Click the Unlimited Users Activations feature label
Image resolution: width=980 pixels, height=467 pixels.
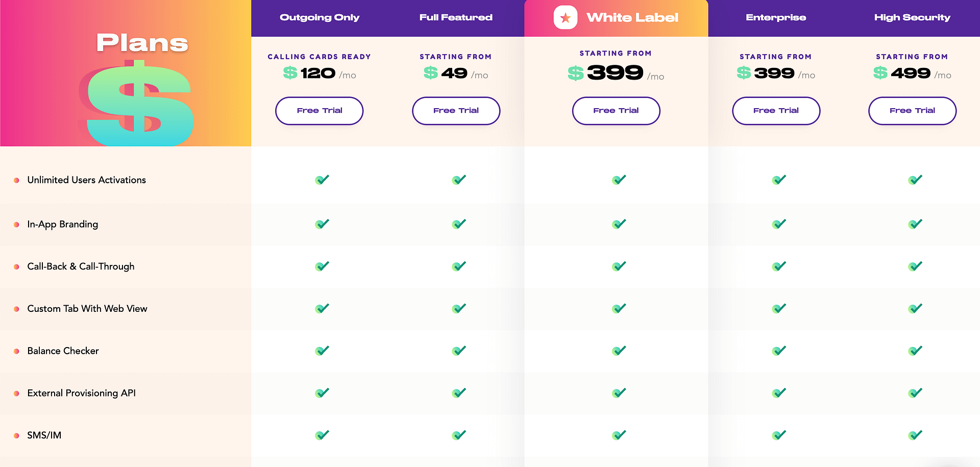pyautogui.click(x=86, y=180)
